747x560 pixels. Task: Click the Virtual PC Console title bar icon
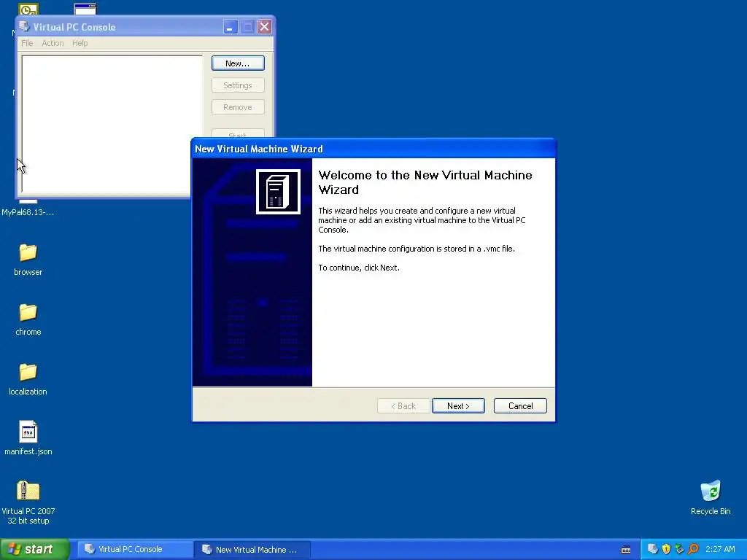24,27
